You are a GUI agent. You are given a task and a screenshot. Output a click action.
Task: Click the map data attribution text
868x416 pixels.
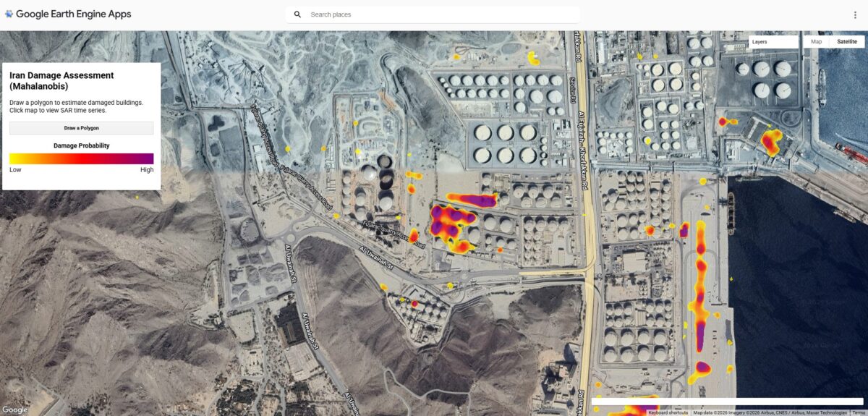click(x=770, y=412)
